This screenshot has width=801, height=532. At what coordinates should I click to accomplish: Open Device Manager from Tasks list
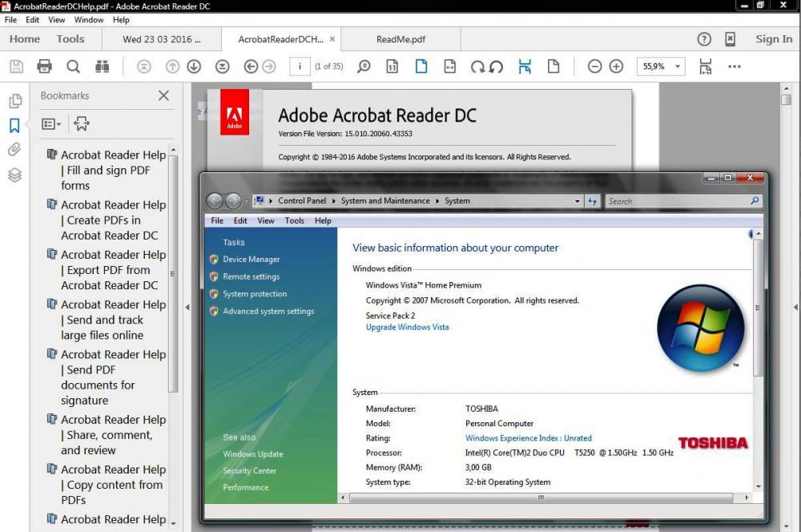tap(251, 260)
